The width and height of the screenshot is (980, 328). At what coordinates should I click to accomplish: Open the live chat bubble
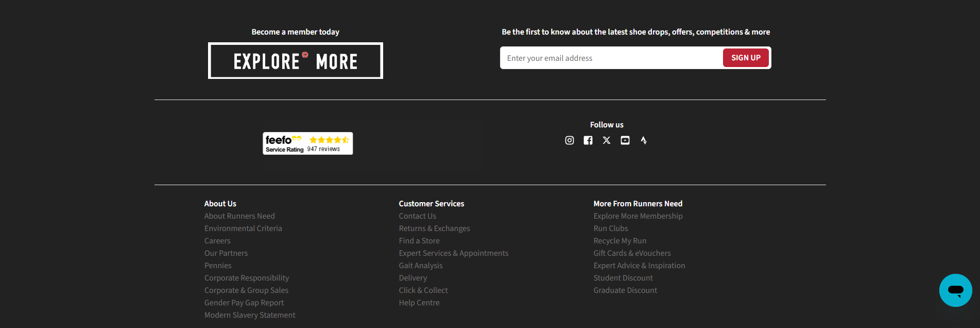tap(956, 290)
